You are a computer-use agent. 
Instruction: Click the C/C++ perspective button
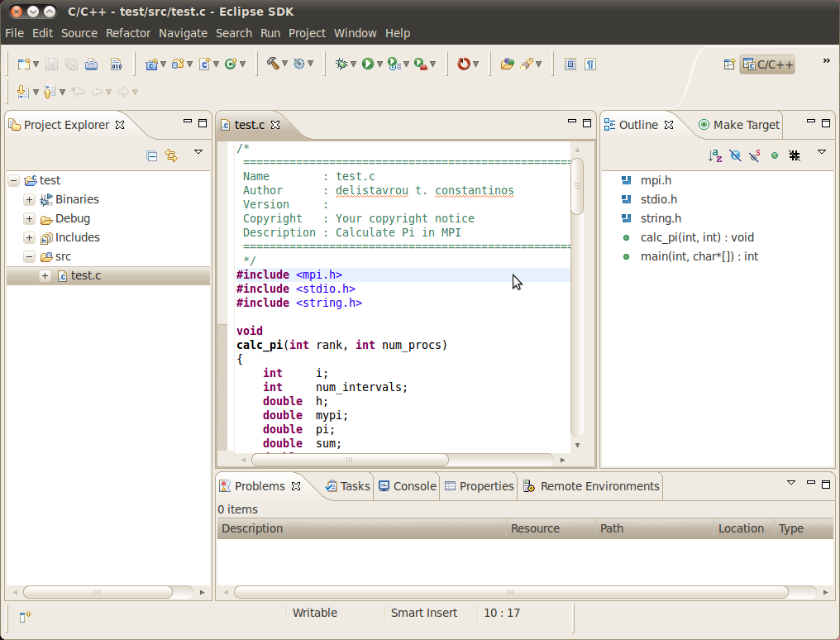click(x=767, y=64)
